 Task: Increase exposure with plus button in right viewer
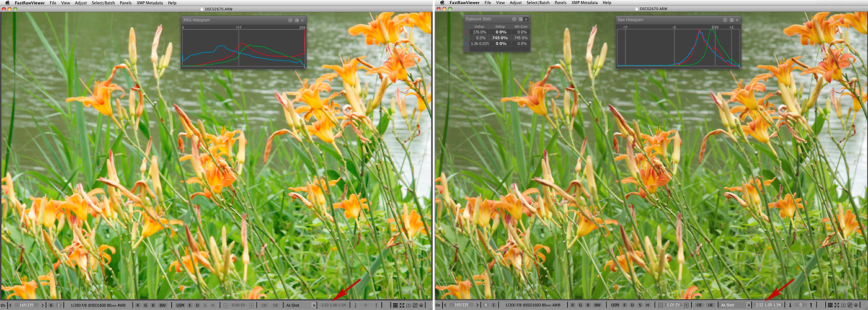coord(686,305)
